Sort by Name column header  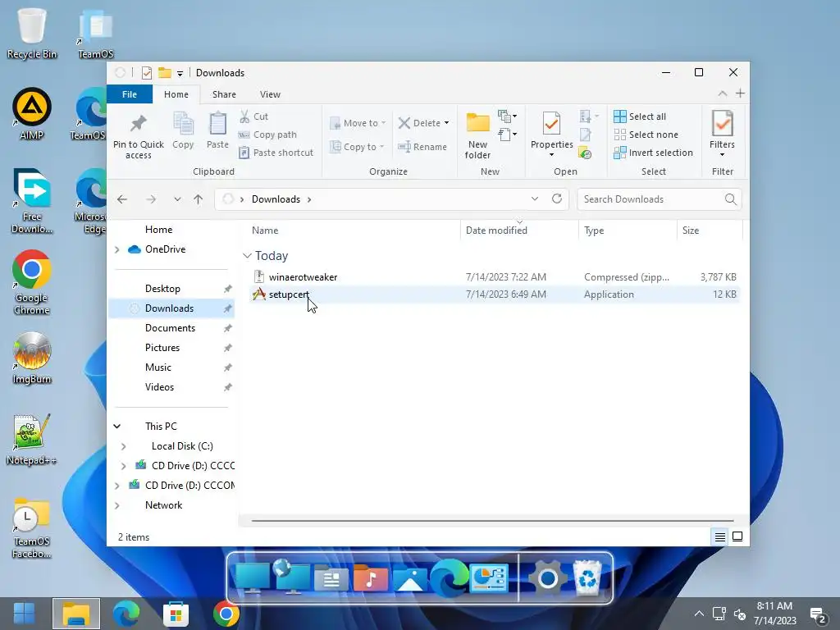tap(354, 231)
